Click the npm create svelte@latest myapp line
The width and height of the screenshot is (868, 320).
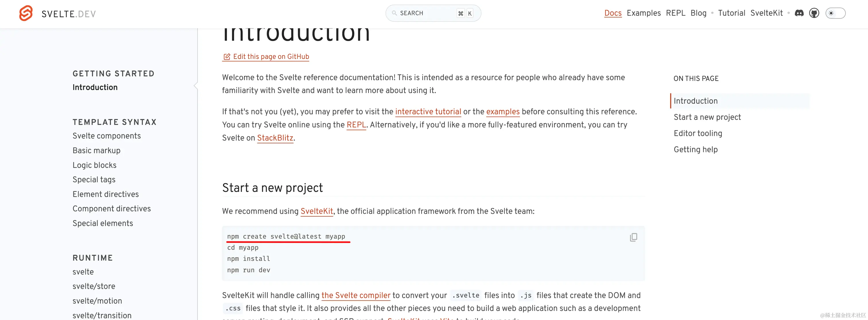point(286,236)
